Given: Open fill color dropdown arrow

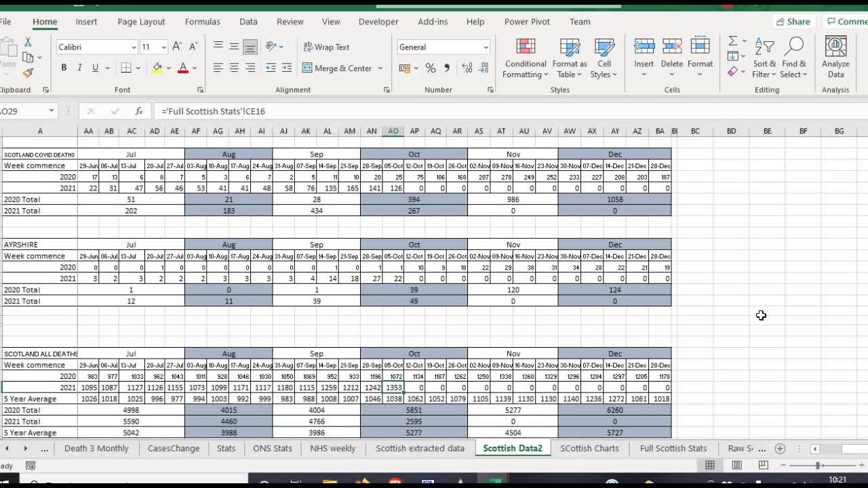Looking at the screenshot, I should click(x=168, y=68).
